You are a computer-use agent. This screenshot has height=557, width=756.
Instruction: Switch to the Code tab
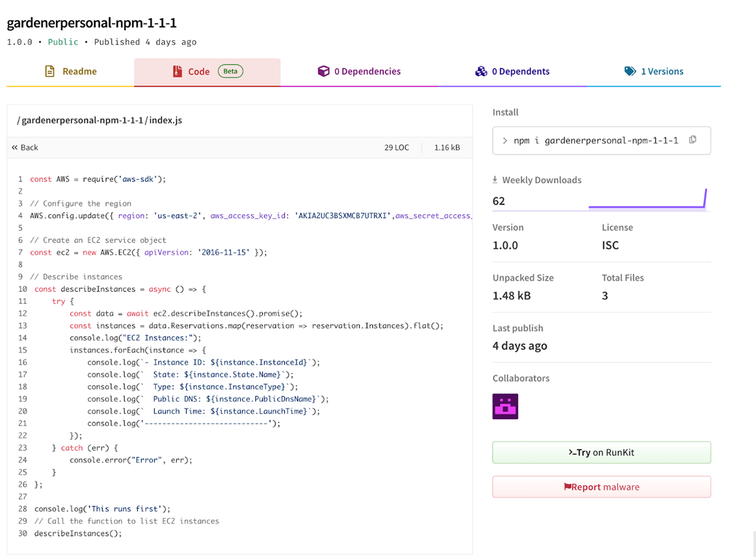point(207,71)
